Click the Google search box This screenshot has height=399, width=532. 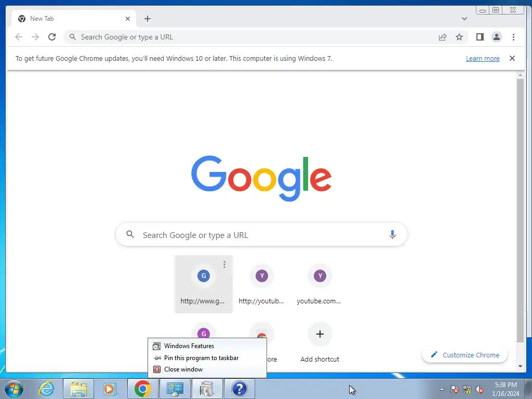click(x=261, y=234)
